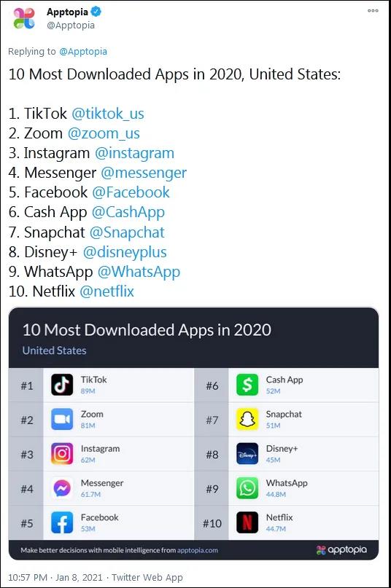Open the @zoom_us mention link

[104, 133]
